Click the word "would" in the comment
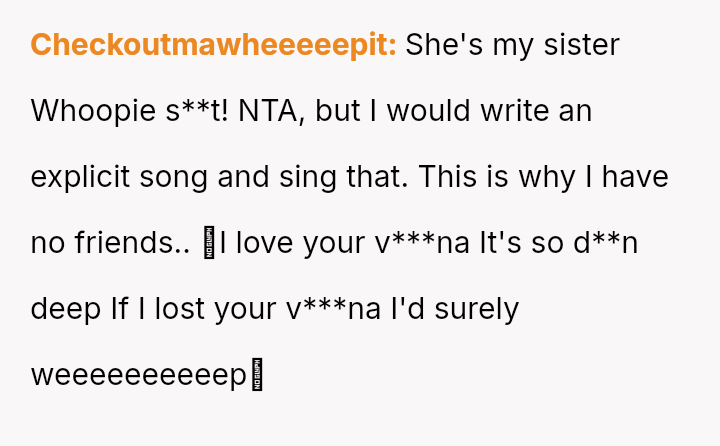 [x=429, y=111]
